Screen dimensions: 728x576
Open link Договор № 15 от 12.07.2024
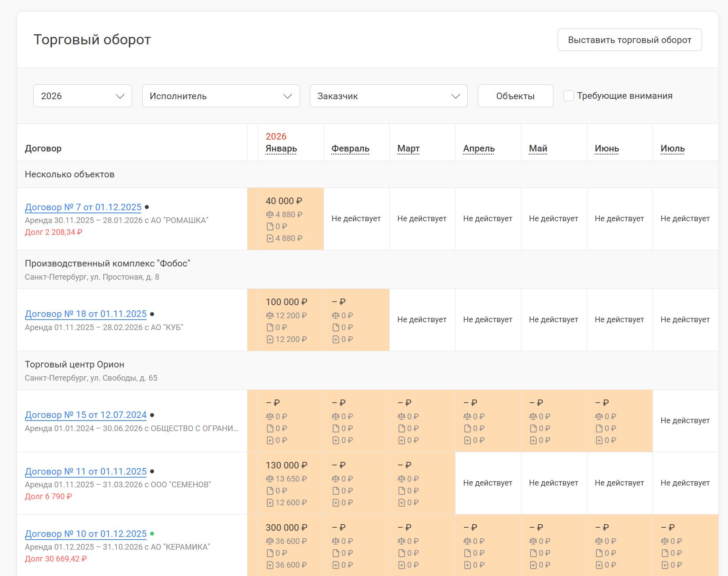click(x=86, y=415)
